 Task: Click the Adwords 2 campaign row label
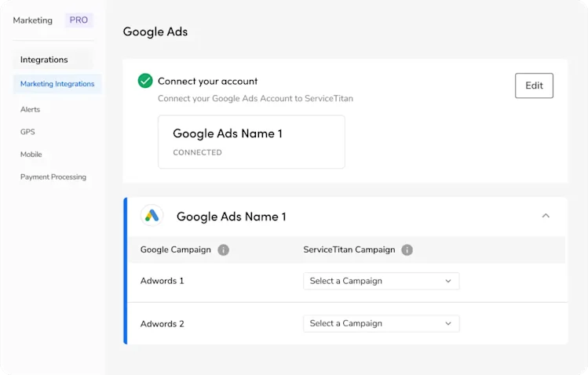[162, 324]
